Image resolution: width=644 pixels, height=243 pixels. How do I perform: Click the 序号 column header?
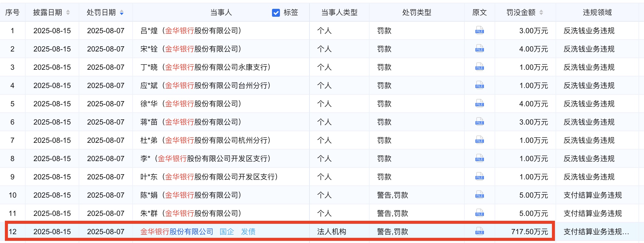click(13, 12)
